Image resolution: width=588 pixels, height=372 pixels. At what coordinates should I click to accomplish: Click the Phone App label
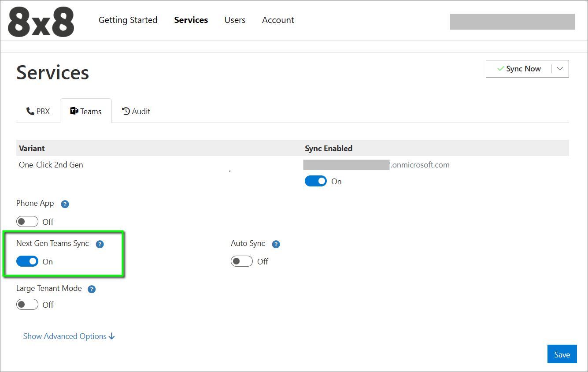pos(35,204)
